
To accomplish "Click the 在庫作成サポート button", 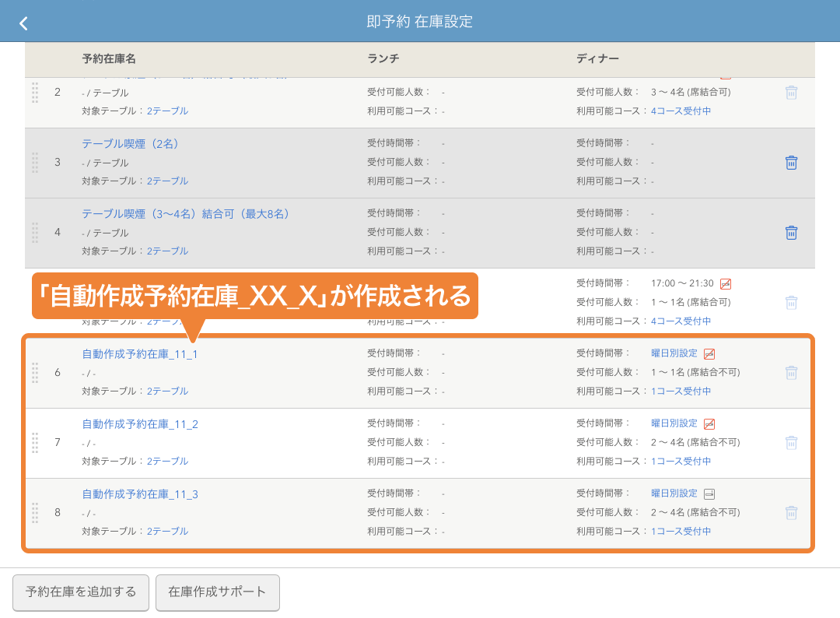I will pos(218,592).
